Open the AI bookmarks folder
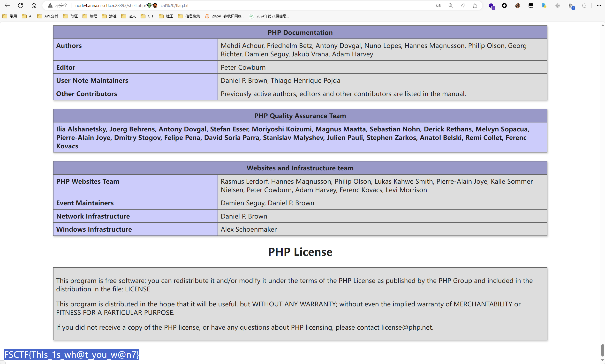This screenshot has height=364, width=605. (x=27, y=16)
